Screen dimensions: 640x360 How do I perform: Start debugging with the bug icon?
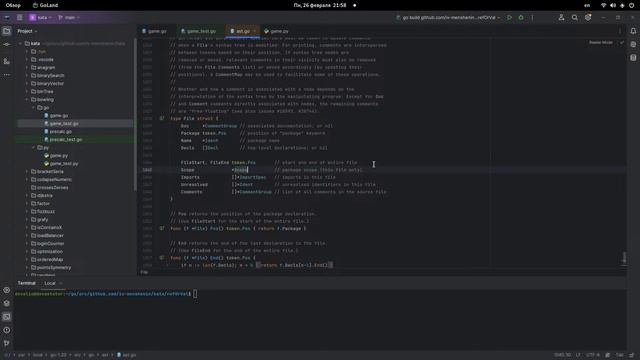click(x=521, y=18)
